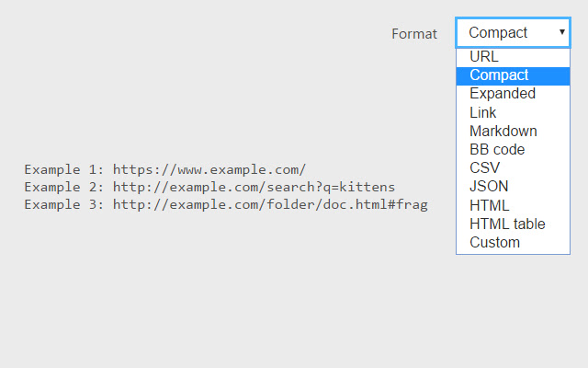Click the doc.html#frag URL text
588x368 pixels.
[270, 204]
